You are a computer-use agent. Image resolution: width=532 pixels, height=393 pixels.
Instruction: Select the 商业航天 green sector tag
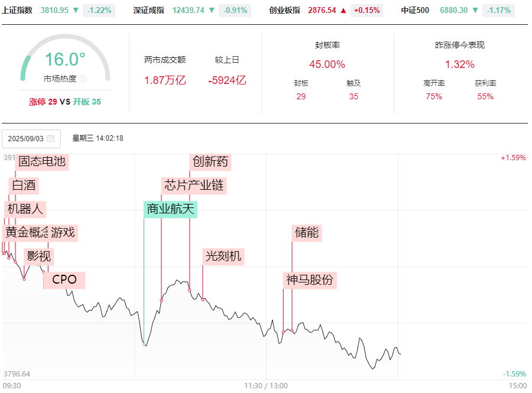170,209
